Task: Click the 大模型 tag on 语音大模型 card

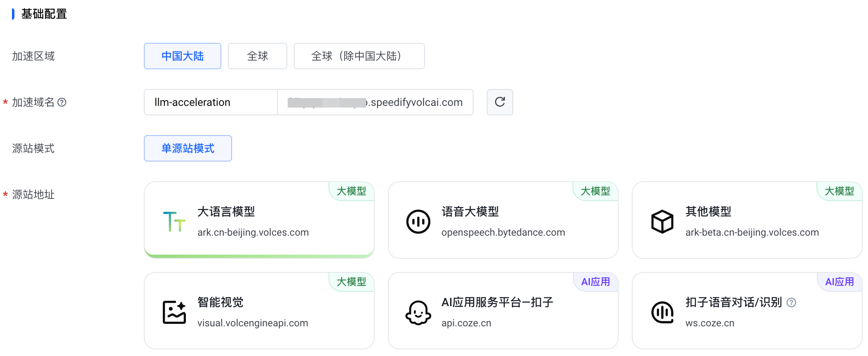Action: (x=596, y=191)
